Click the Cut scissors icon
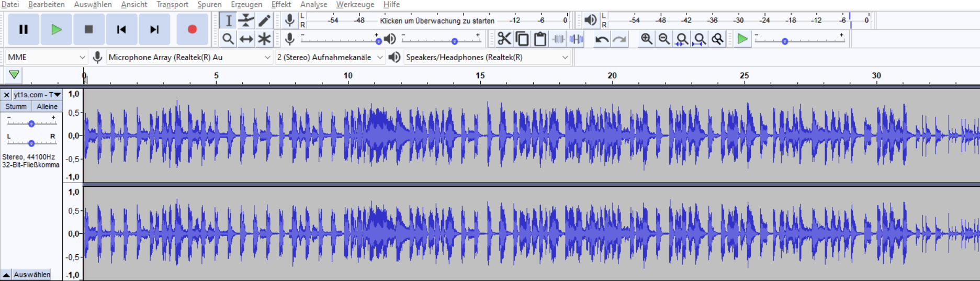 pos(504,39)
